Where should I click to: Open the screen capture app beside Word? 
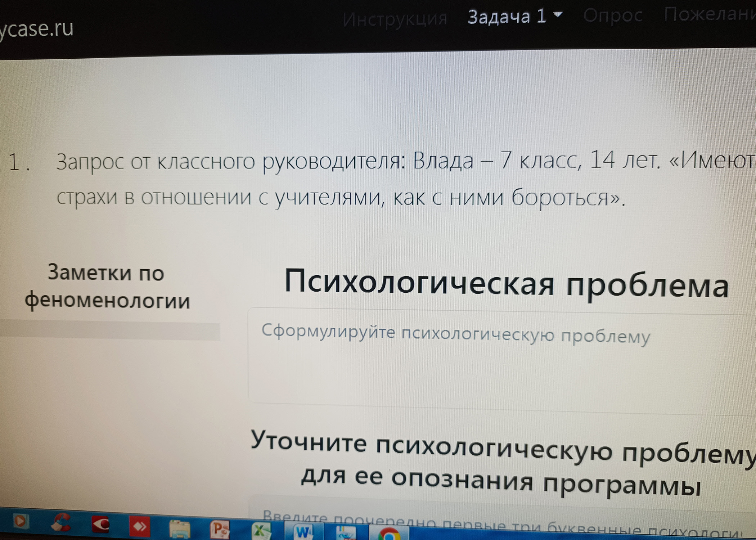[x=345, y=533]
